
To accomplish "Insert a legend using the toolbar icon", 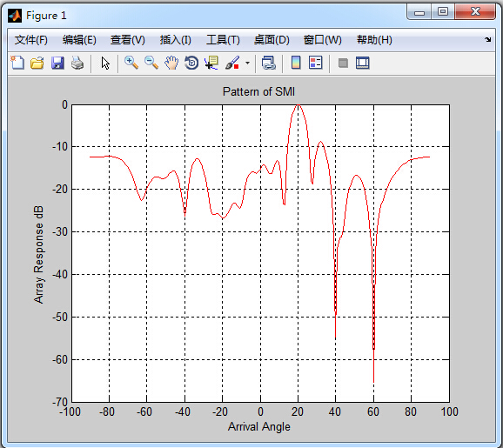I will 316,63.
